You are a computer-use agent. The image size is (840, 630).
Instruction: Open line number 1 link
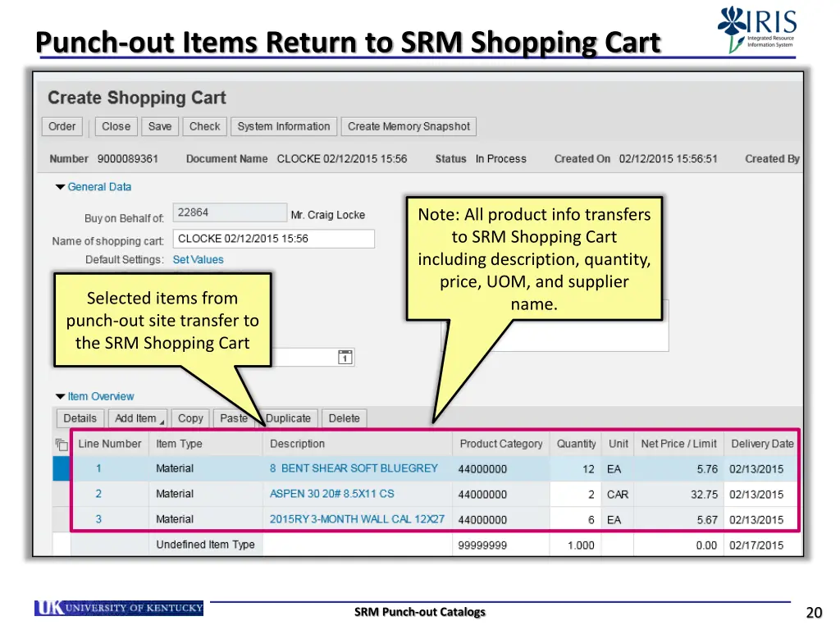(98, 468)
